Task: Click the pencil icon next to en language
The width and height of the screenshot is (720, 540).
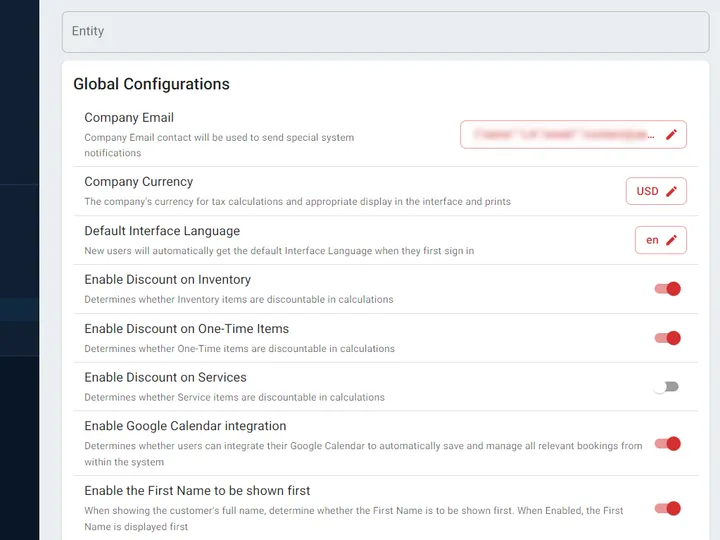Action: point(671,240)
